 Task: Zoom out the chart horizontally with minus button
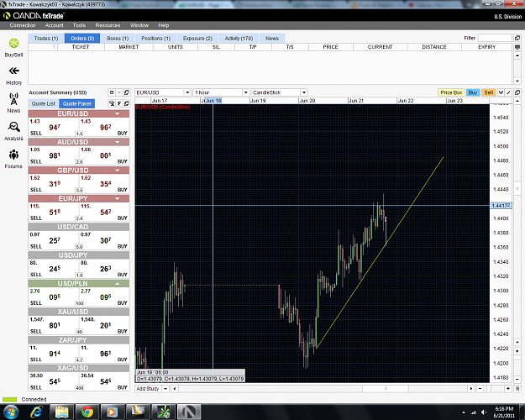(480, 389)
